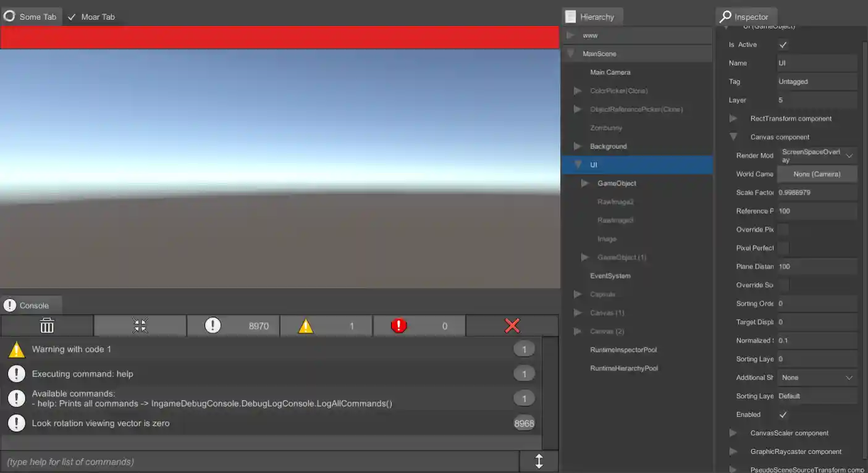868x473 pixels.
Task: Enable the Pixel Perfect checkbox
Action: click(783, 248)
